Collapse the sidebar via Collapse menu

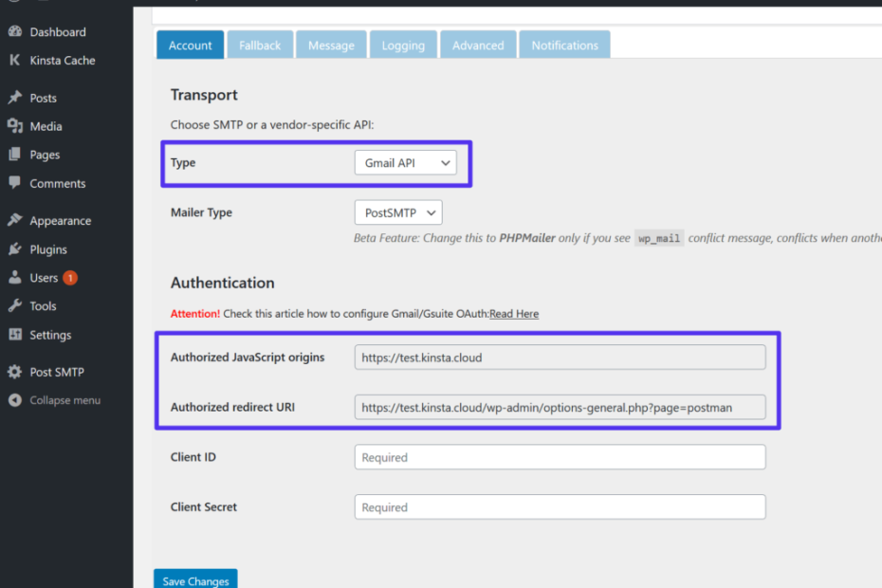click(65, 400)
